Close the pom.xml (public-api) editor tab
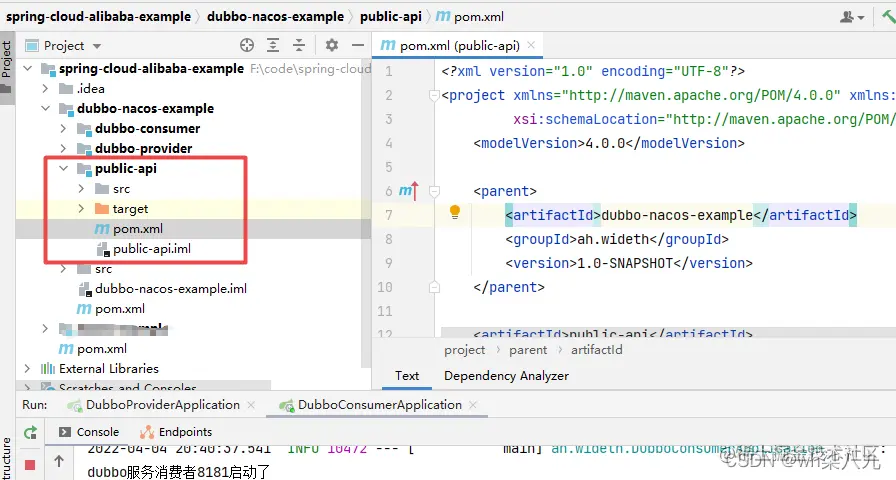896x480 pixels. pos(531,45)
